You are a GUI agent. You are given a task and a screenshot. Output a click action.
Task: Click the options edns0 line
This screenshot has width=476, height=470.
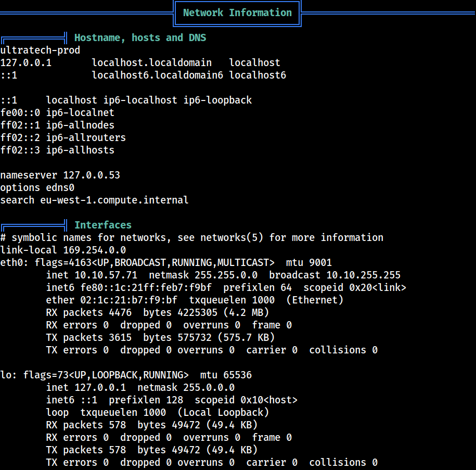click(37, 187)
